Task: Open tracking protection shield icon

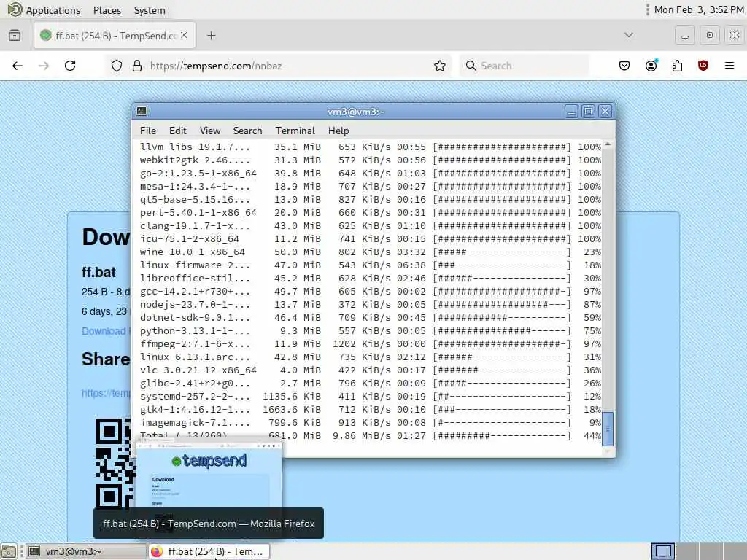Action: pyautogui.click(x=117, y=66)
